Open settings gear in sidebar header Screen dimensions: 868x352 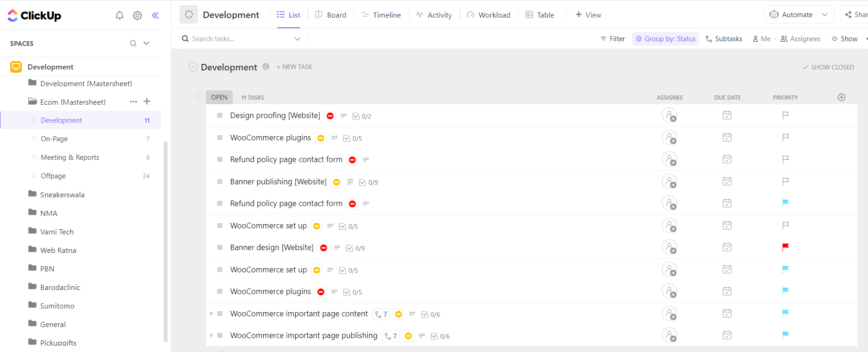[137, 15]
